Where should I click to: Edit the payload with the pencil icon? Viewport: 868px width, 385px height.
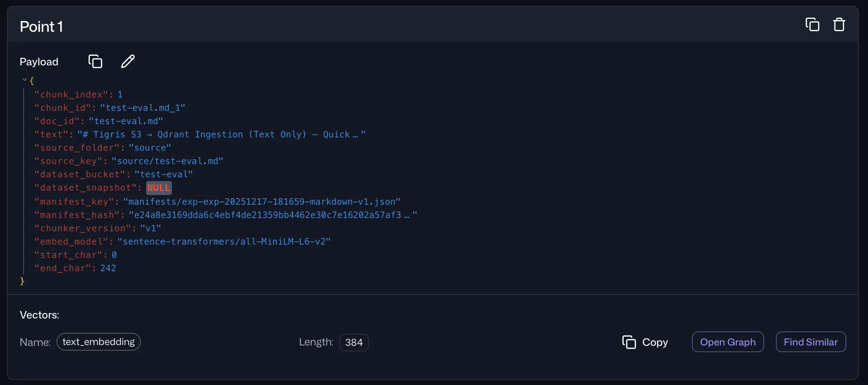[x=128, y=61]
